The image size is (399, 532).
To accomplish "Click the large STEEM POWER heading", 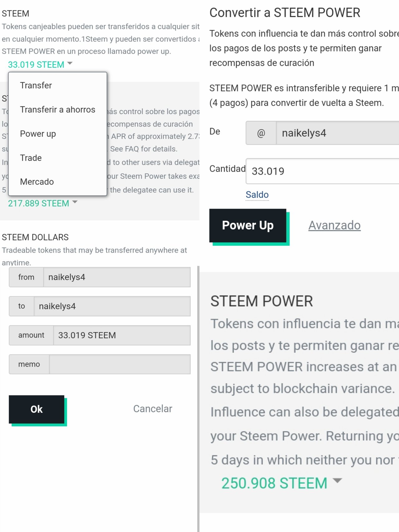I will click(262, 301).
